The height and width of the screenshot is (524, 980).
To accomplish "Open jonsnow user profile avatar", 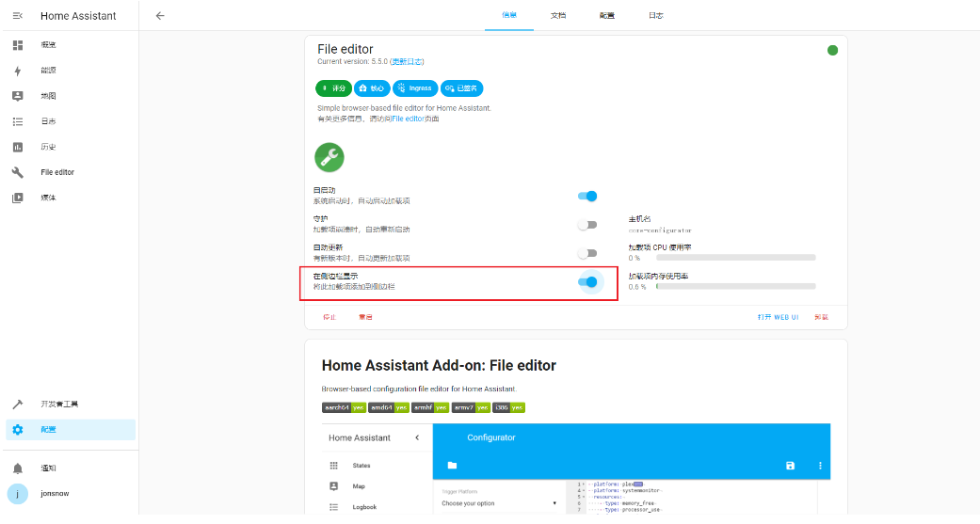I will tap(18, 494).
